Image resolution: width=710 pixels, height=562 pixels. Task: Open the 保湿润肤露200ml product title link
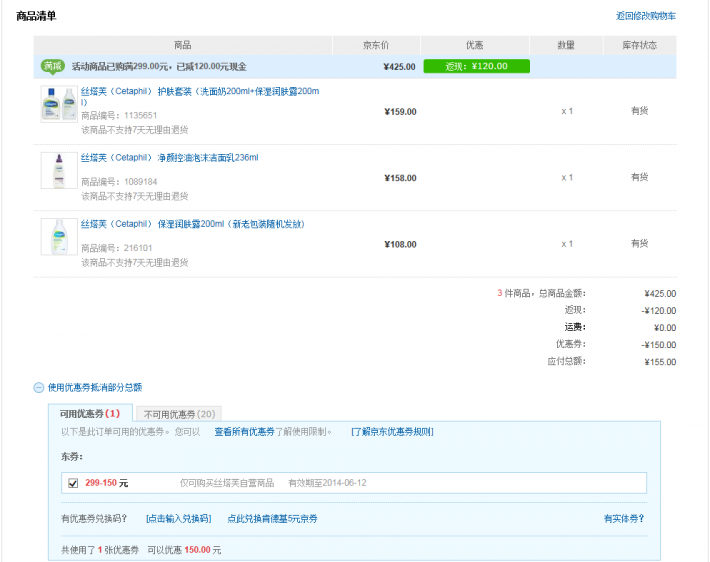click(192, 224)
